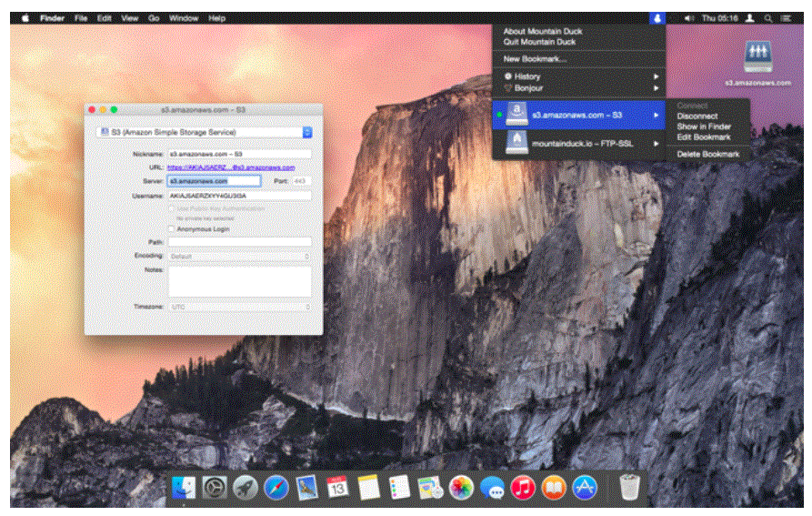
Task: Open the Encoding dropdown
Action: [240, 256]
